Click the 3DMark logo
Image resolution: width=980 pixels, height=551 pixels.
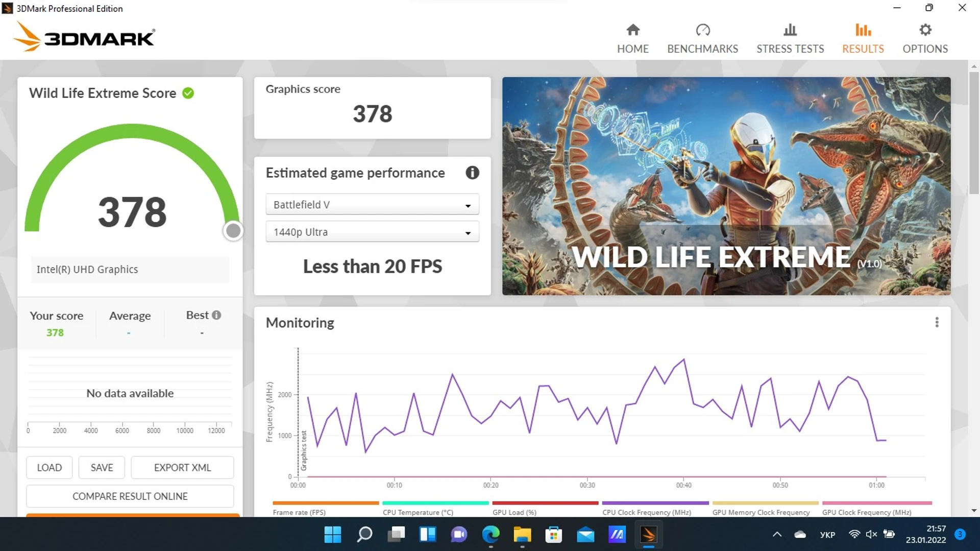coord(84,37)
